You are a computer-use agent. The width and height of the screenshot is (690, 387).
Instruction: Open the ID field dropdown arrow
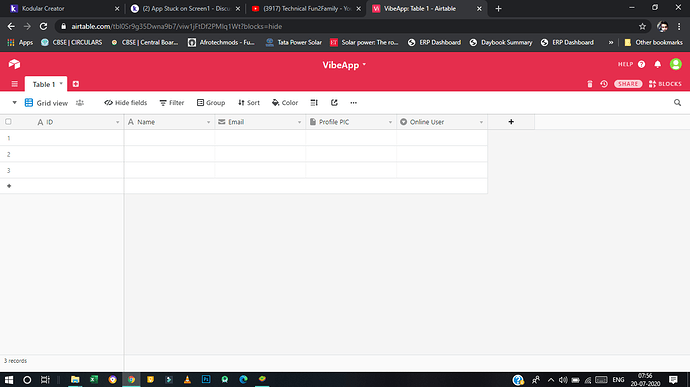pyautogui.click(x=117, y=122)
